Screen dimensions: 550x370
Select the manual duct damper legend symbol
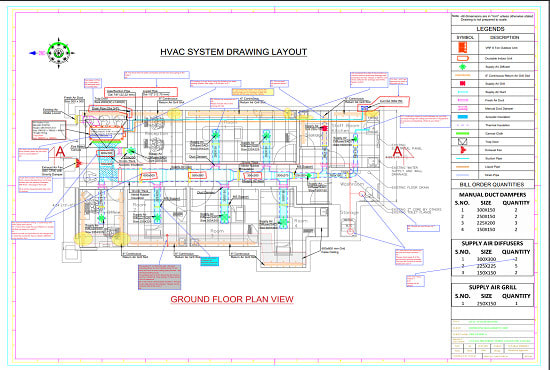[463, 108]
